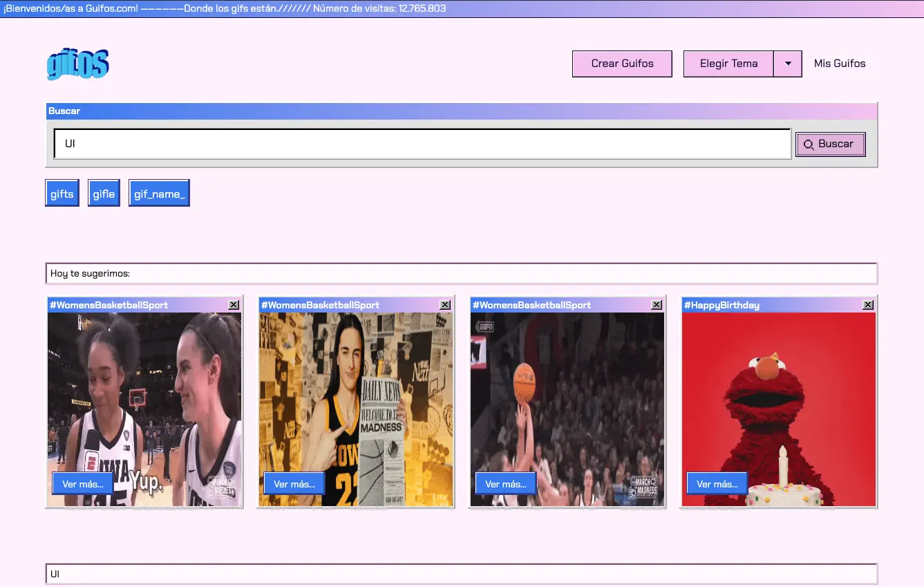Screen dimensions: 924x587
Task: Close the first WomensBasketballSport card
Action: pos(234,305)
